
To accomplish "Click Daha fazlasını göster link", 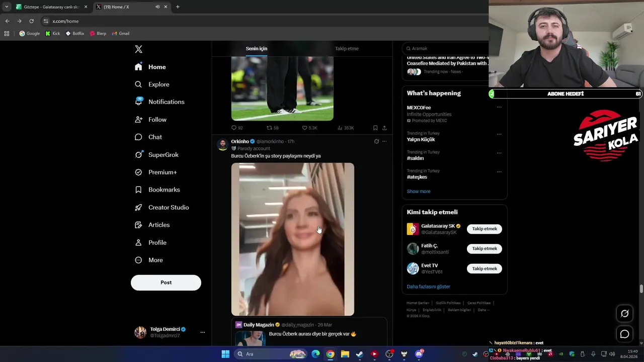I will pyautogui.click(x=429, y=287).
